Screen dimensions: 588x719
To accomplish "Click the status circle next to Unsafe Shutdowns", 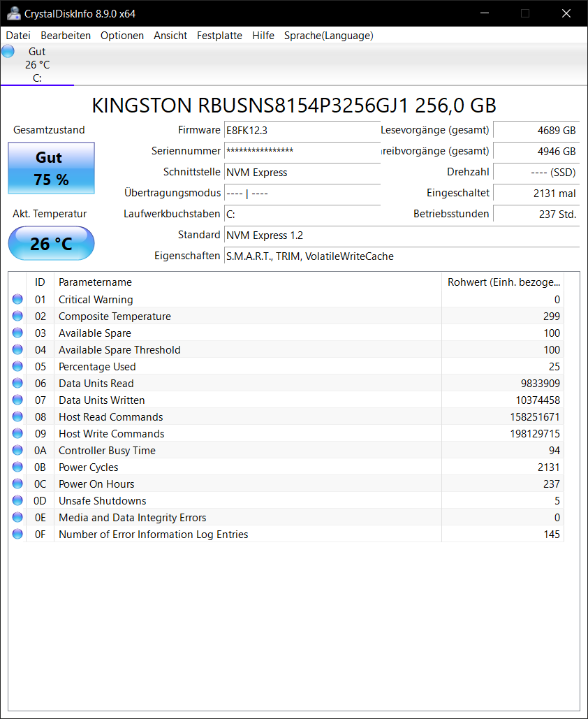I will (x=17, y=500).
